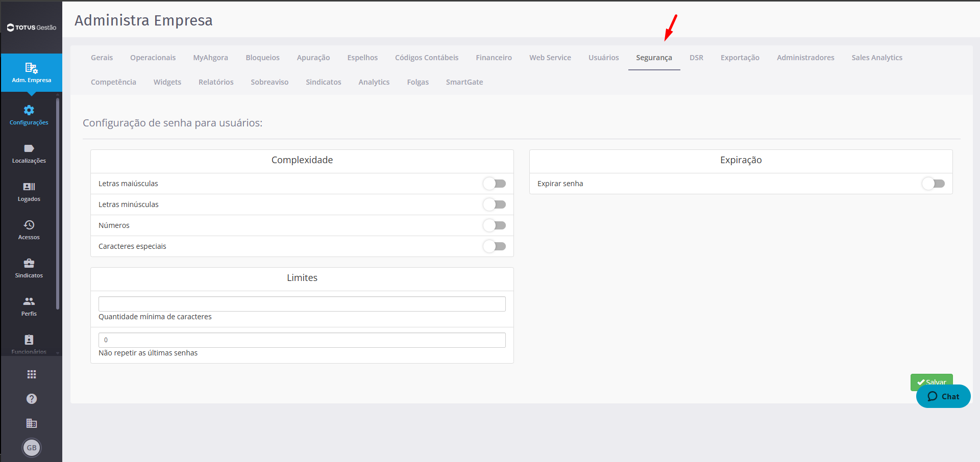Enable Expirar senha toggle

[933, 184]
